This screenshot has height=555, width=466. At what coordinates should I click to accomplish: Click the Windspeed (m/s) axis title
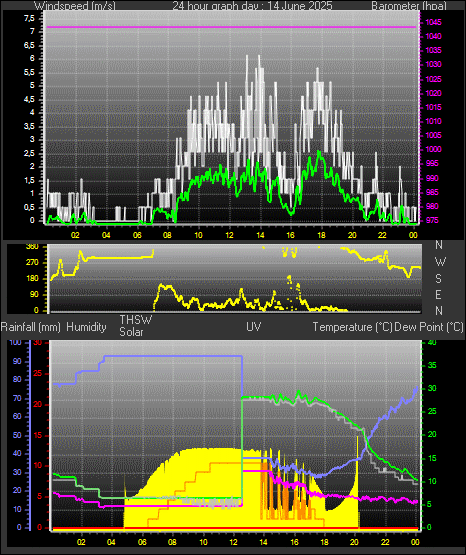(x=75, y=5)
